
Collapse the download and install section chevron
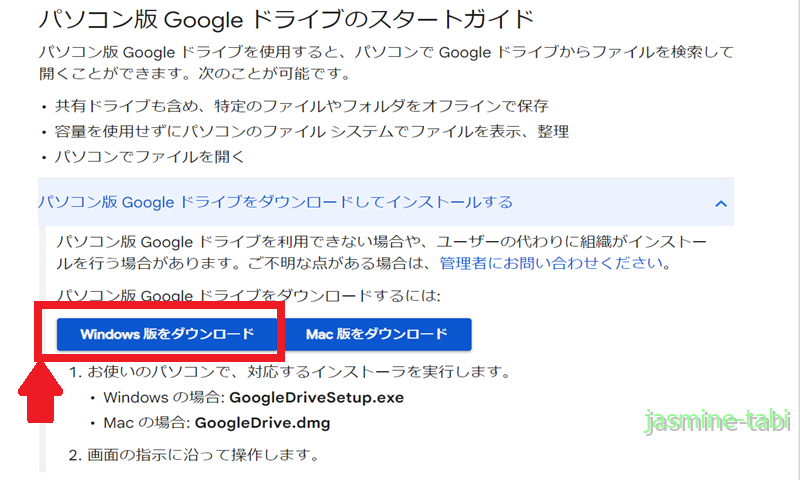click(x=720, y=204)
